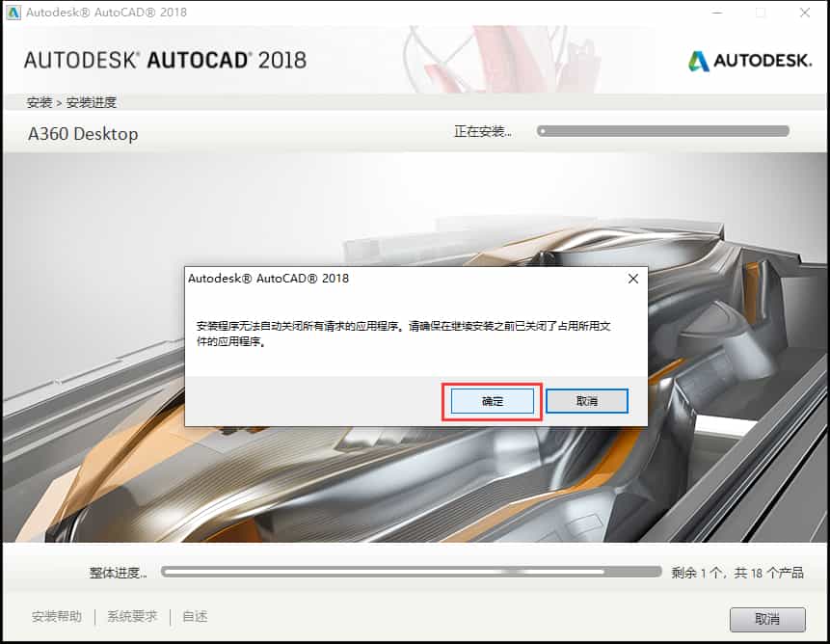Click the A360 Desktop product name
830x644 pixels.
[83, 134]
